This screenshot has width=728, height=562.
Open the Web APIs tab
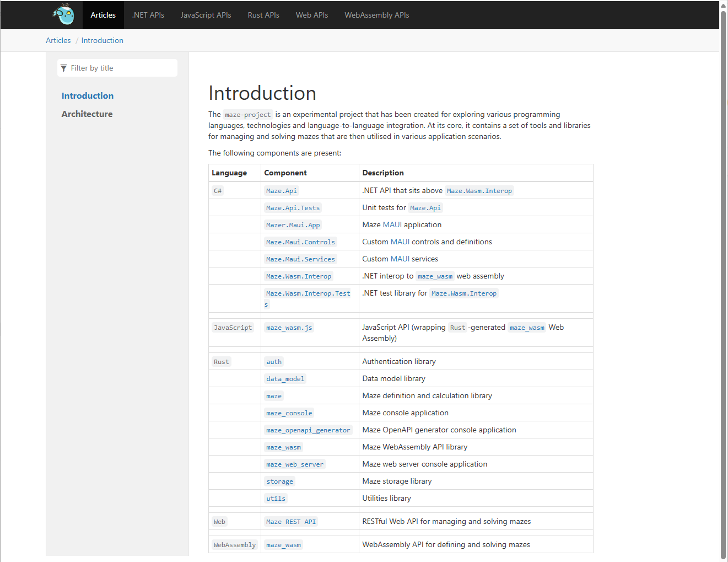[312, 15]
